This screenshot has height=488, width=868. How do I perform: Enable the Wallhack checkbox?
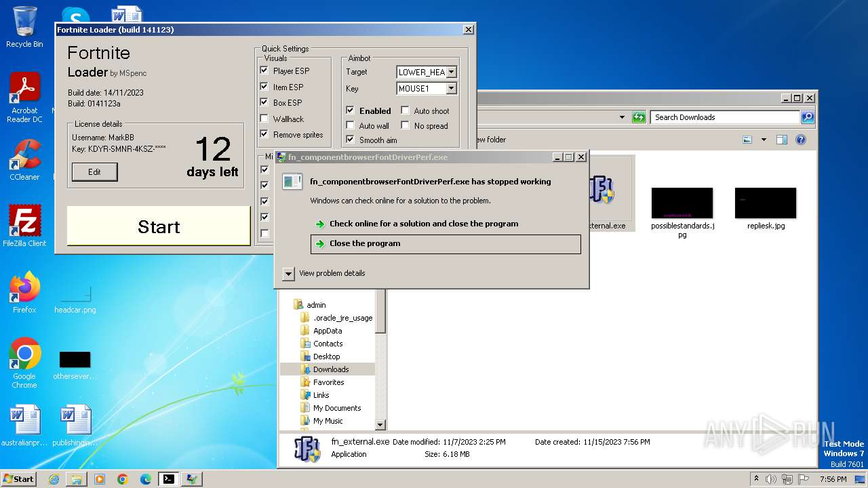(x=264, y=119)
